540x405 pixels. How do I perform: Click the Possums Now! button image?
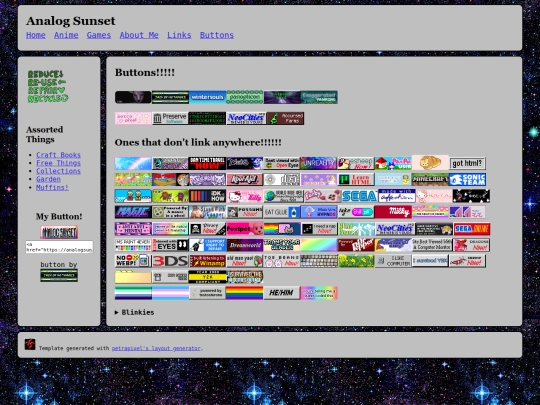click(245, 212)
